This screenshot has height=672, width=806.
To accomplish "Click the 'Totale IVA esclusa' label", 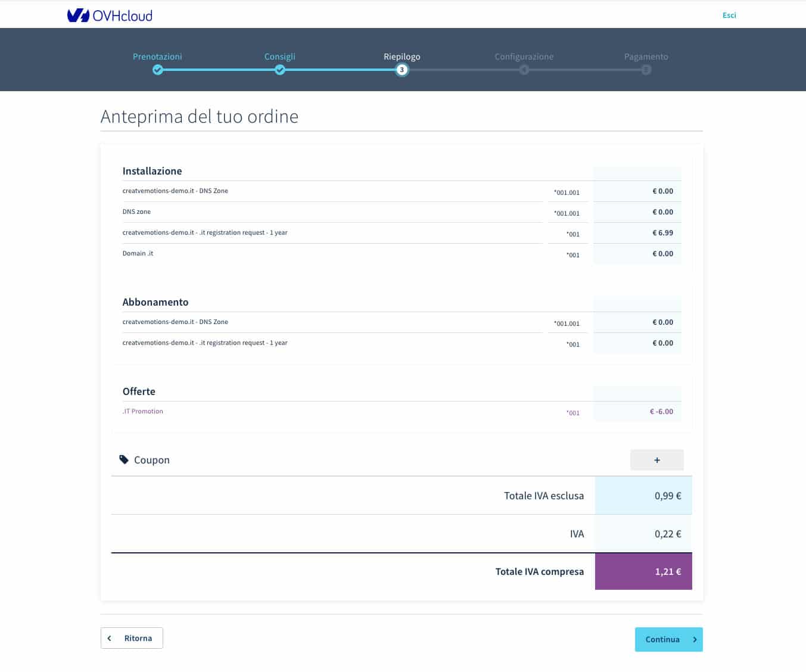I will pos(544,496).
